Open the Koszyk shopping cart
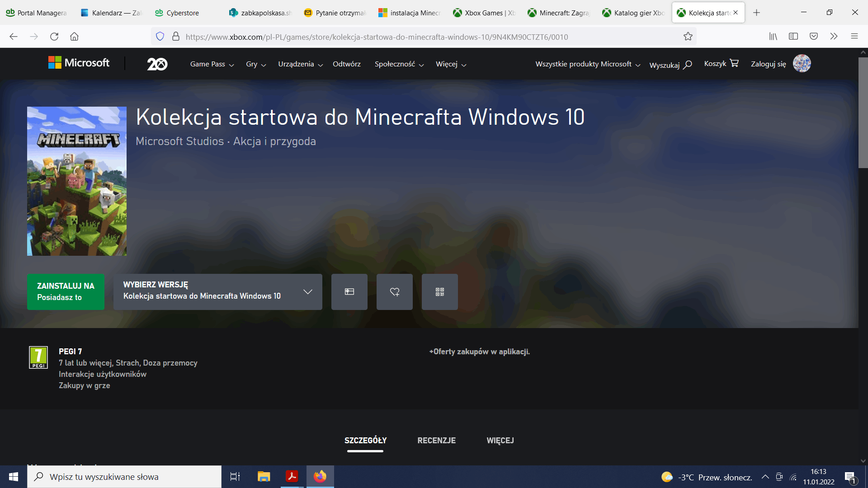 721,64
